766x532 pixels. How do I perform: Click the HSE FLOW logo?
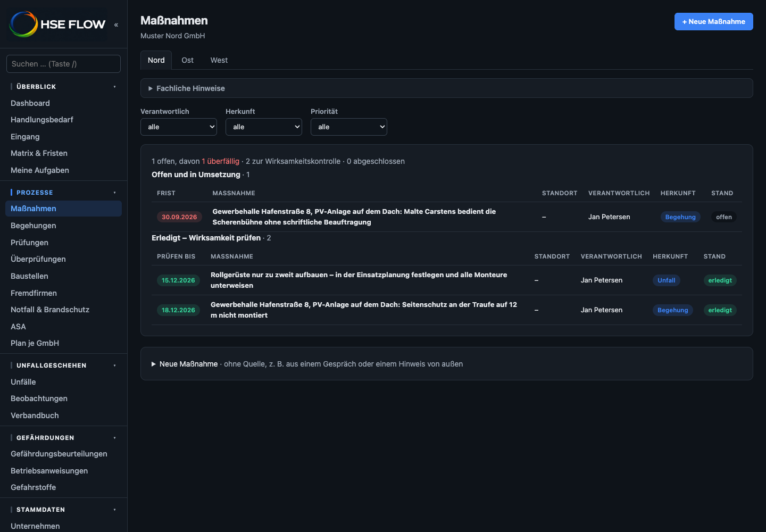57,24
